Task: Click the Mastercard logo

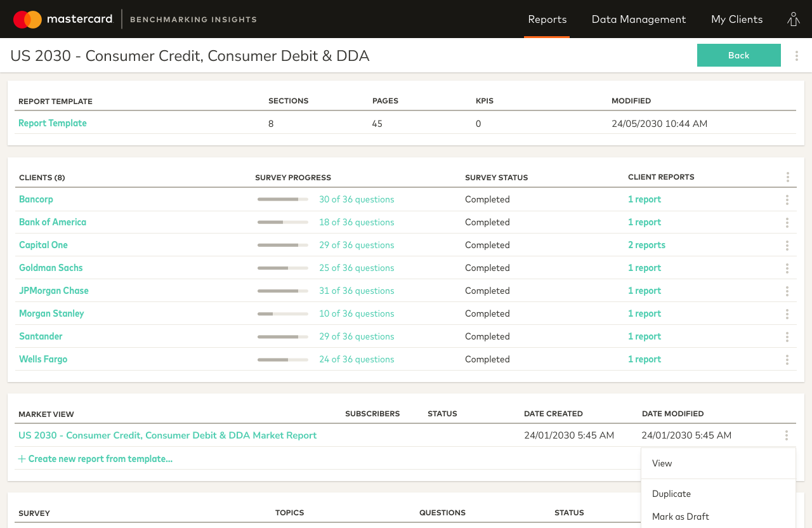Action: (63, 19)
